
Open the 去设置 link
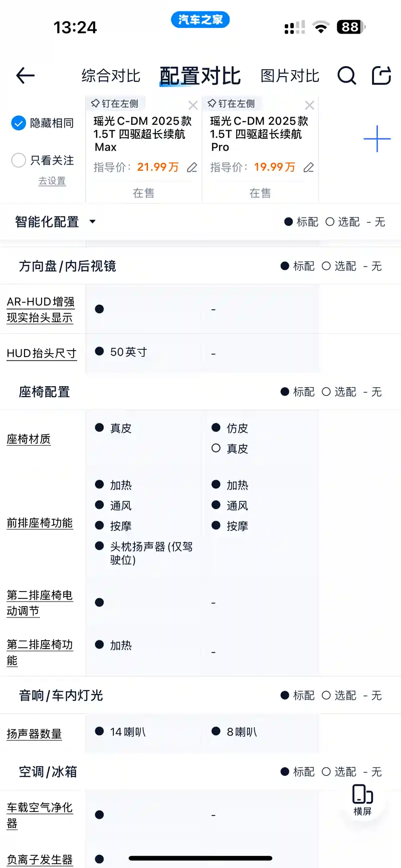(x=52, y=181)
